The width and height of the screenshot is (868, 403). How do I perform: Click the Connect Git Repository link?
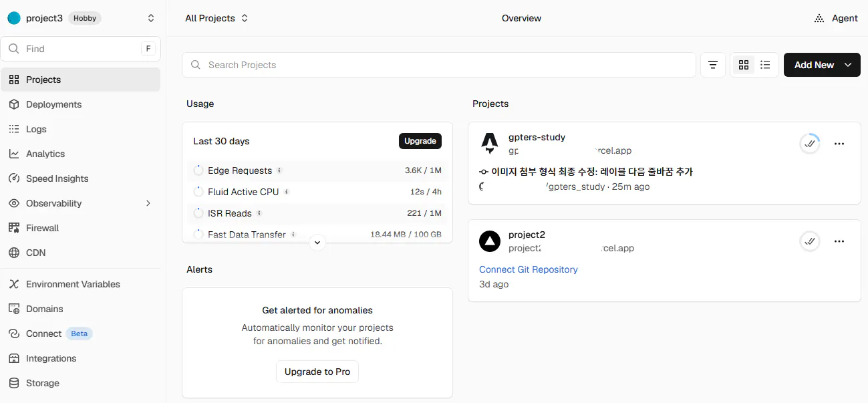point(529,269)
